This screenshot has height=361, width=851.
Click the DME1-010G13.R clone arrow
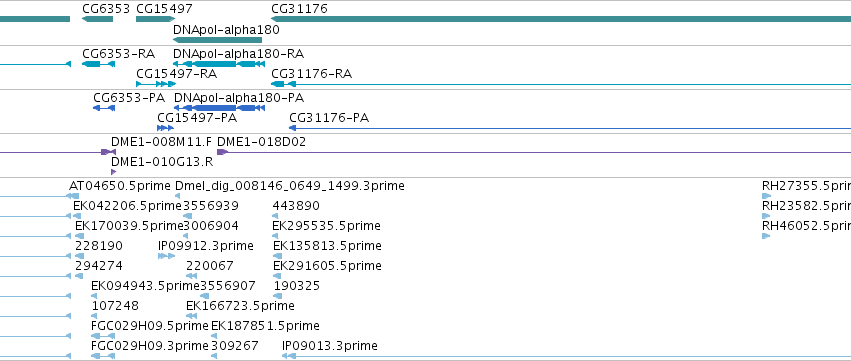(113, 172)
